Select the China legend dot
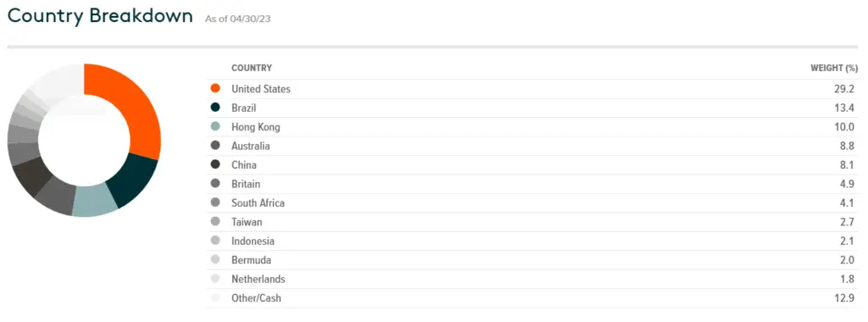The height and width of the screenshot is (322, 868). pos(215,165)
